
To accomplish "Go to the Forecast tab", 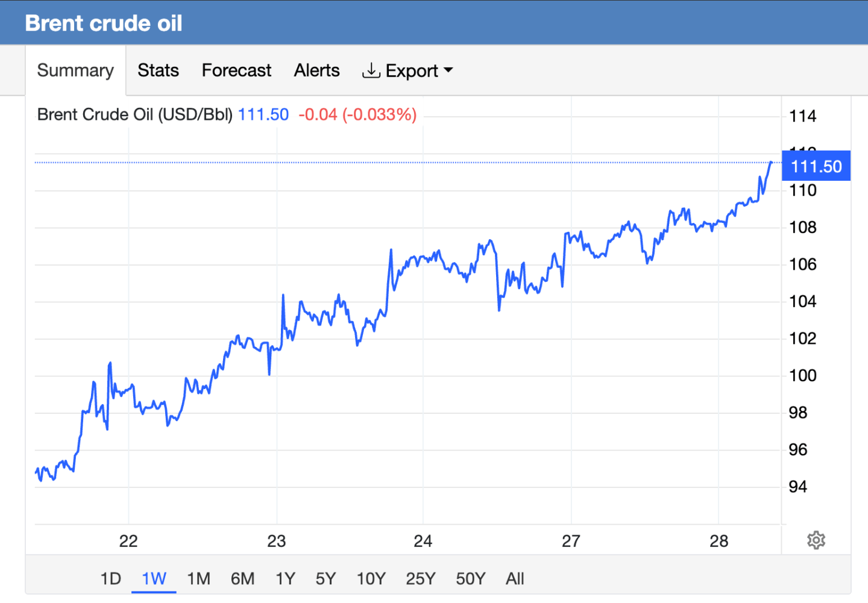I will (236, 70).
